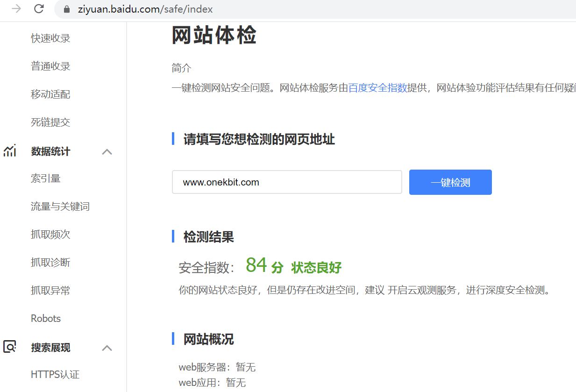This screenshot has width=576, height=392.
Task: Click the 数据统计 bar chart icon
Action: click(10, 150)
